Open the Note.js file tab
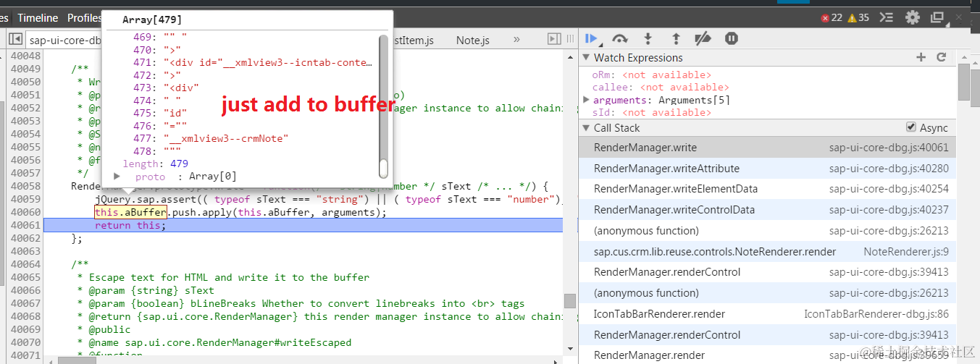The height and width of the screenshot is (364, 980). click(473, 41)
